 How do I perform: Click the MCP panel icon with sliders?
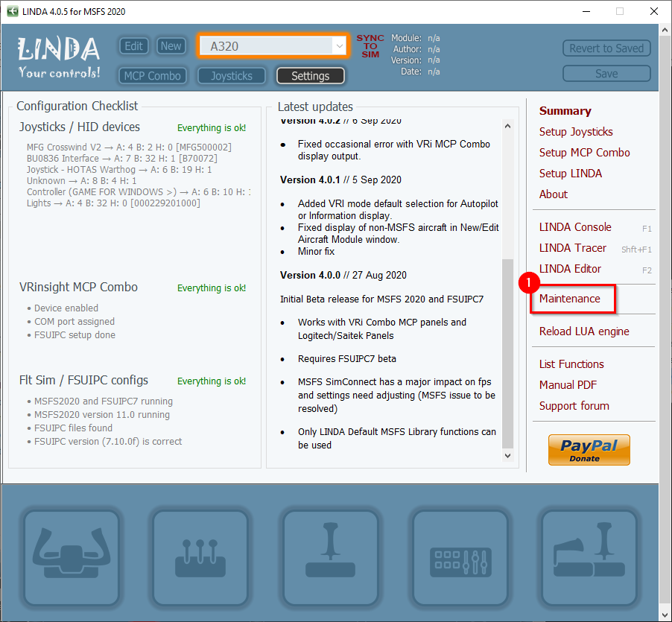point(460,557)
